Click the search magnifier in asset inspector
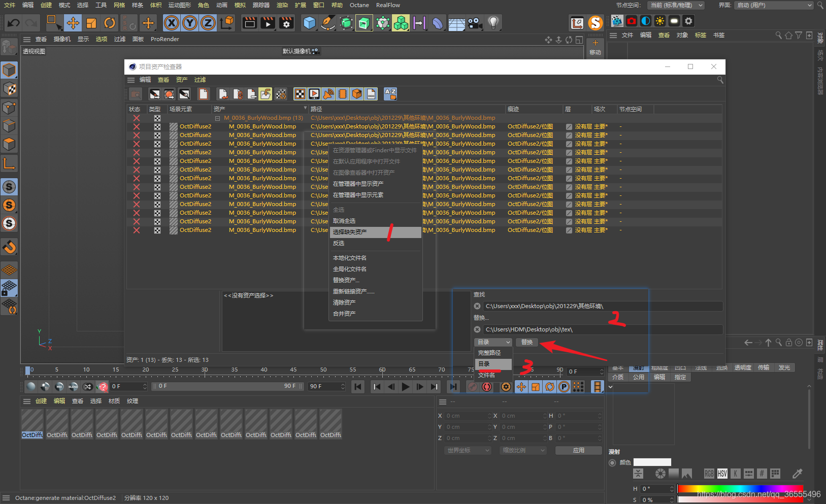 [720, 80]
